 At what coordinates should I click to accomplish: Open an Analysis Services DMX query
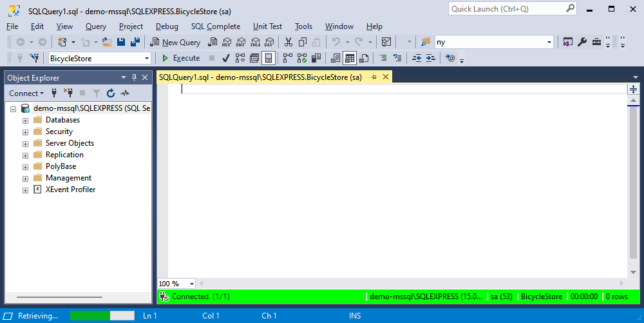(241, 42)
